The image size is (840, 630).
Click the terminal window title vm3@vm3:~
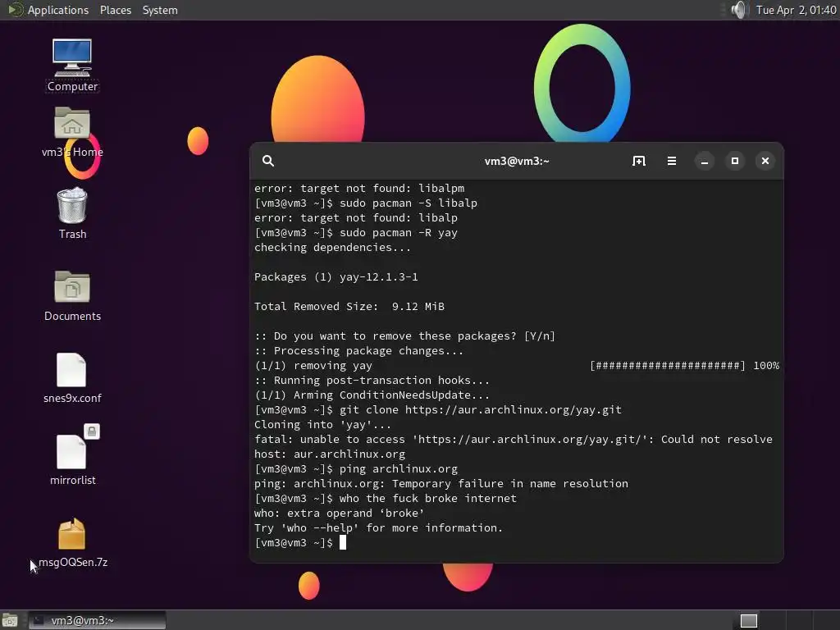(517, 161)
